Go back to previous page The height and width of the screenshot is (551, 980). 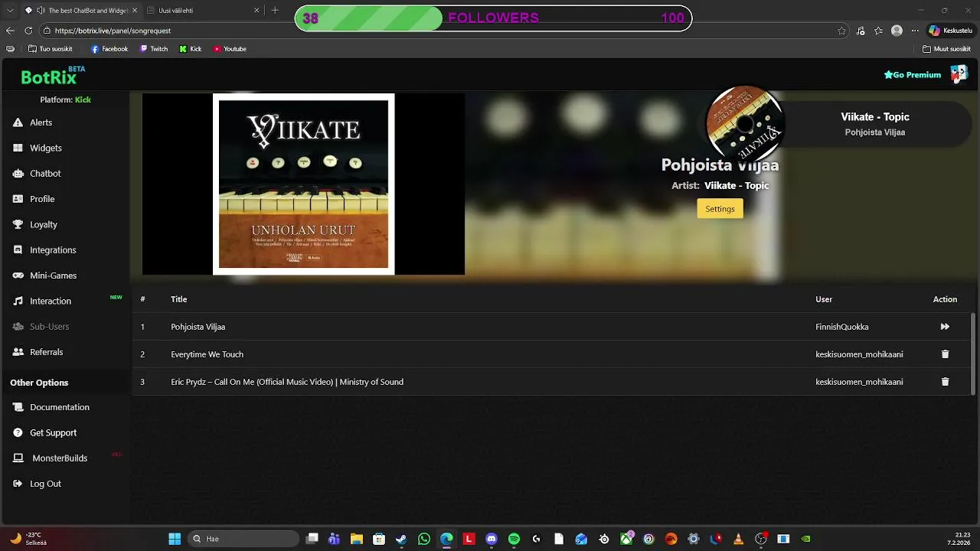[10, 31]
